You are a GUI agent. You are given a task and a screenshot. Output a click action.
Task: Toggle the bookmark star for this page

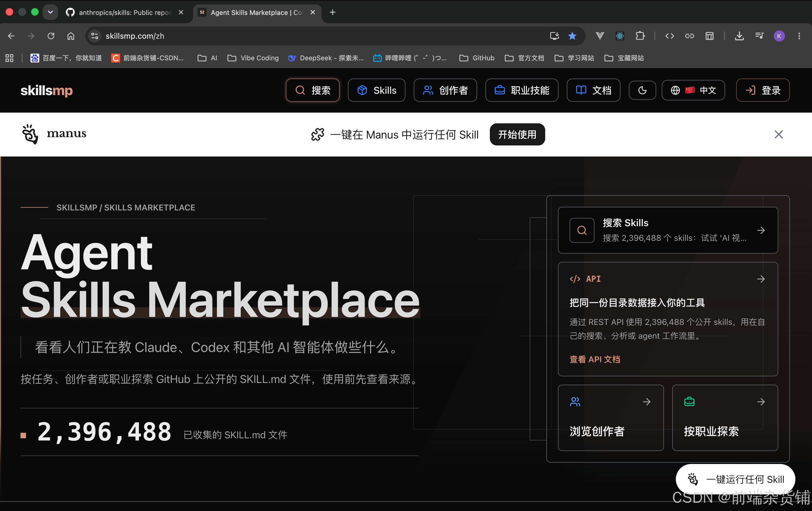(x=572, y=36)
